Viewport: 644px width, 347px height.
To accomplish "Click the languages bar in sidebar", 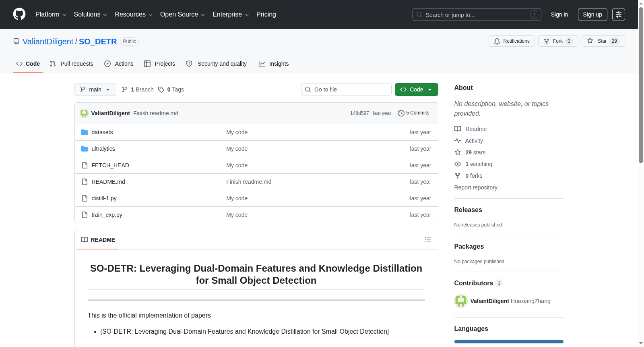I will tap(509, 342).
